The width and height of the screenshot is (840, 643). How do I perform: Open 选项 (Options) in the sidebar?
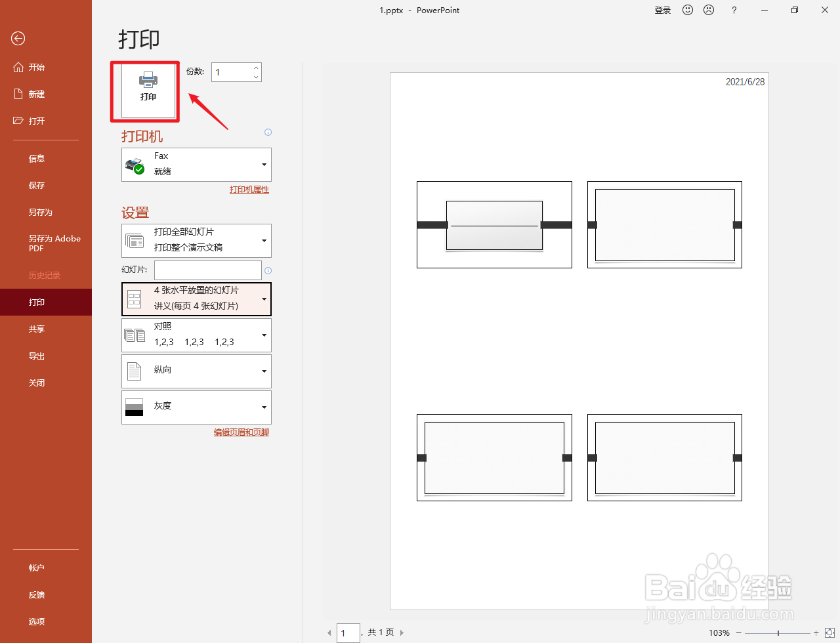click(x=46, y=621)
